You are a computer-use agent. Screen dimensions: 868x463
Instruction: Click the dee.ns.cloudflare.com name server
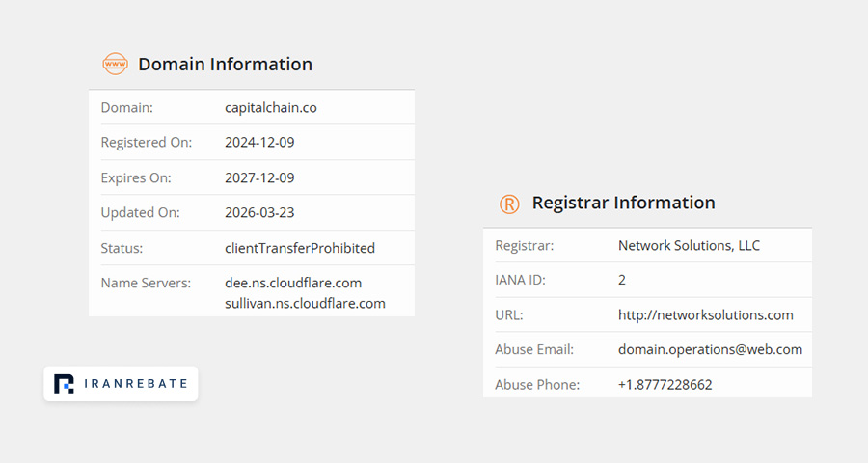click(x=293, y=283)
